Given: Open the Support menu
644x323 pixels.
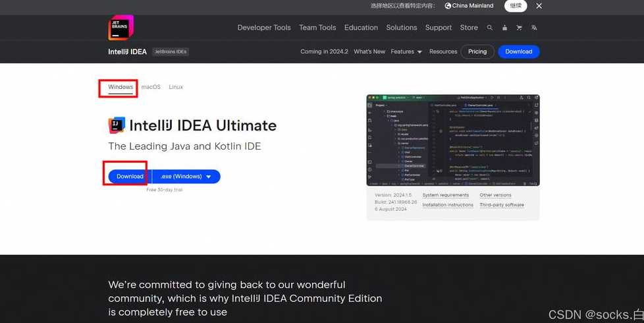Looking at the screenshot, I should (439, 28).
